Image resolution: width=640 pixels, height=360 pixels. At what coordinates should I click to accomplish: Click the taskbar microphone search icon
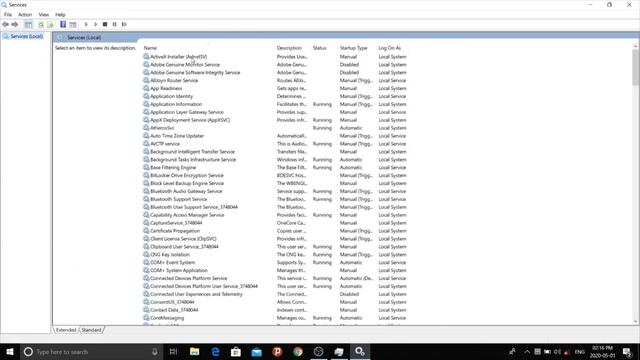pos(155,351)
